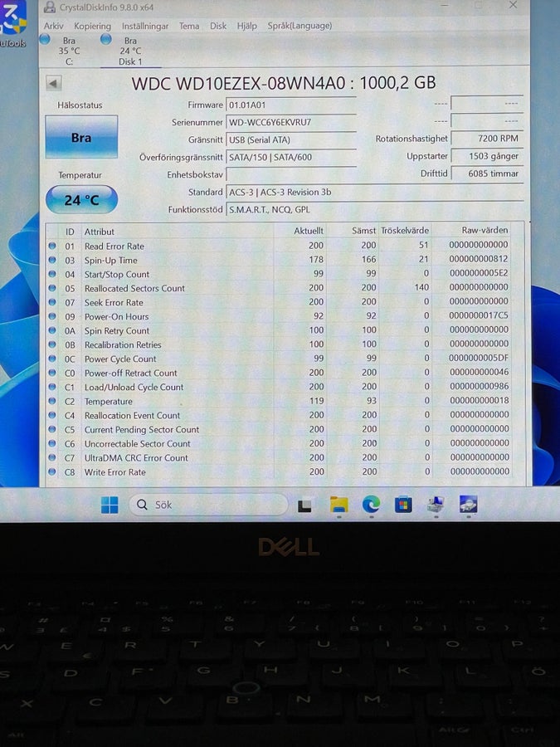
Task: Click the status dot for Load/Unload Cycle Count
Action: (52, 387)
